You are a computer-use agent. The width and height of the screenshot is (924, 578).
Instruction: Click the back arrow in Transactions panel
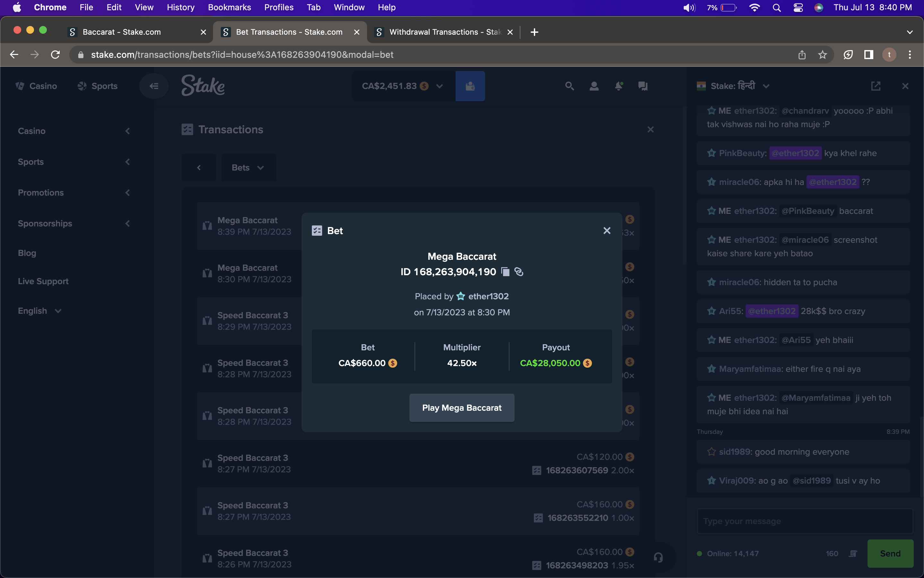pos(199,168)
